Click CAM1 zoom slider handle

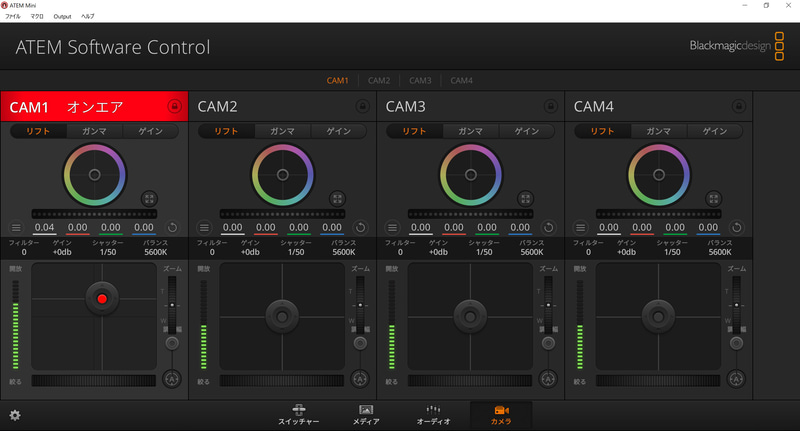(172, 305)
